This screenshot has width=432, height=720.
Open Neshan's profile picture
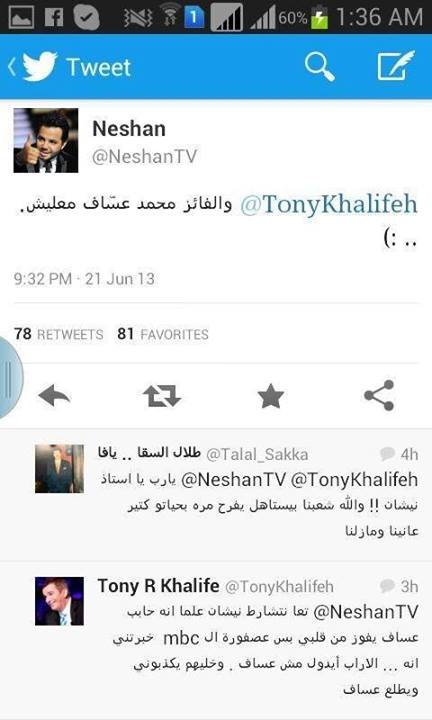tap(45, 141)
